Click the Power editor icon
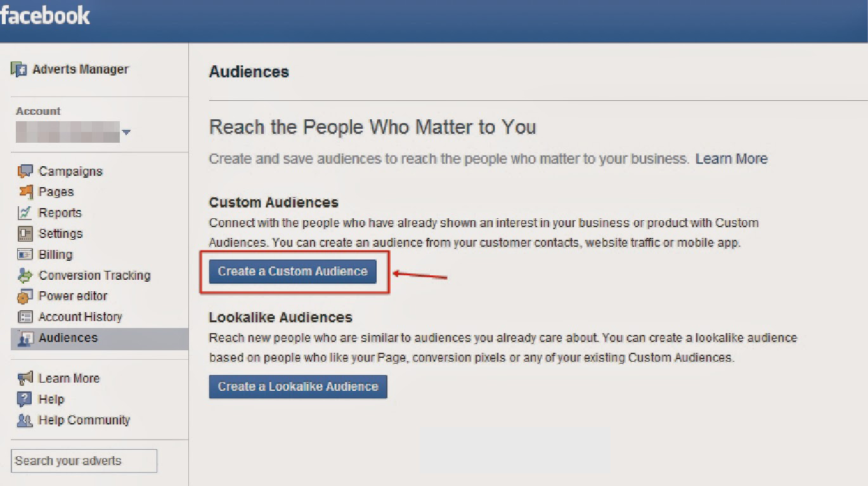The image size is (868, 486). [x=25, y=296]
